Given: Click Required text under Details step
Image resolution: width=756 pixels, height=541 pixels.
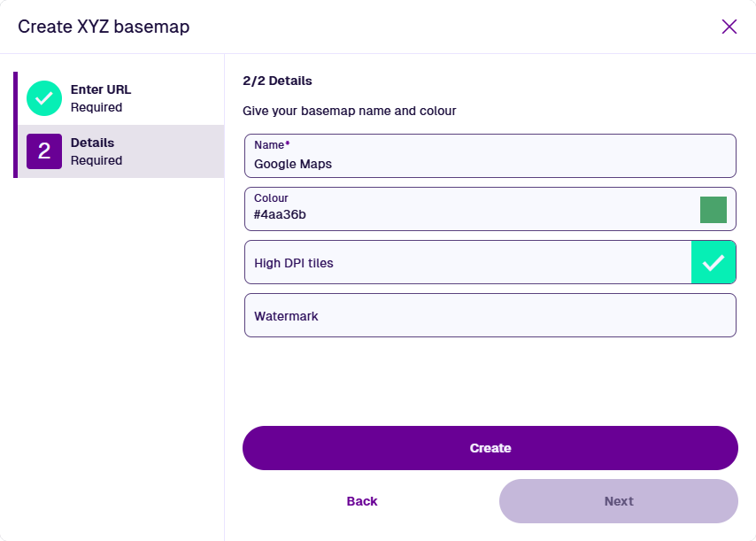Looking at the screenshot, I should pos(96,160).
